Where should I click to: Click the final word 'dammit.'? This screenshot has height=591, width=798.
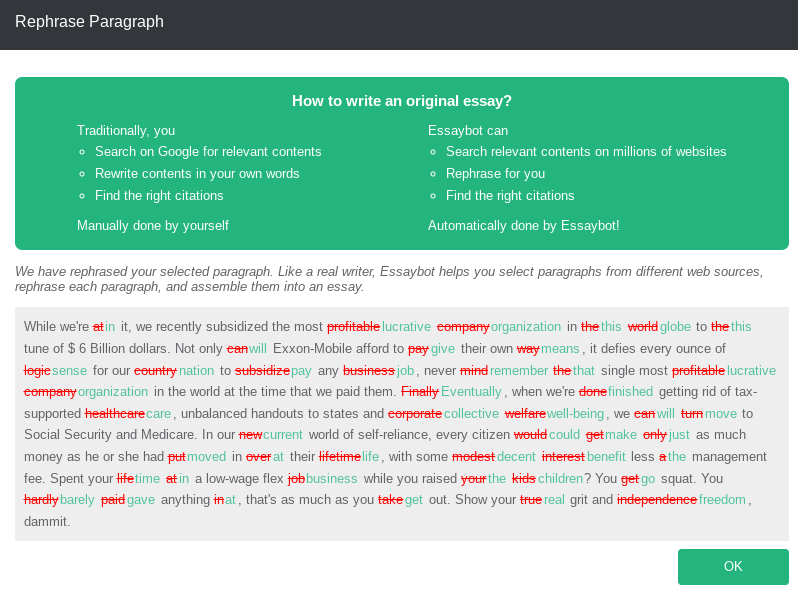[x=47, y=521]
